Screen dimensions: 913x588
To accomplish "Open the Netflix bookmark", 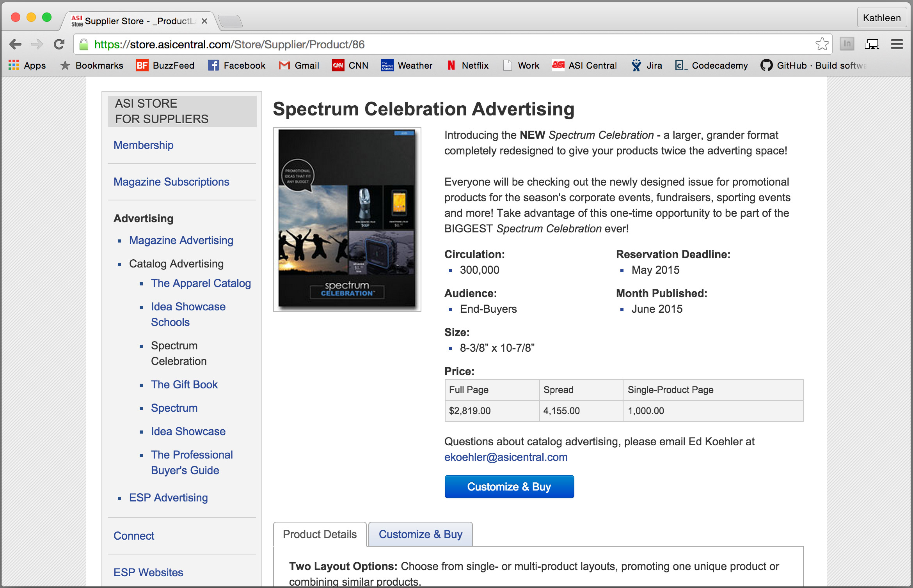I will pyautogui.click(x=468, y=65).
